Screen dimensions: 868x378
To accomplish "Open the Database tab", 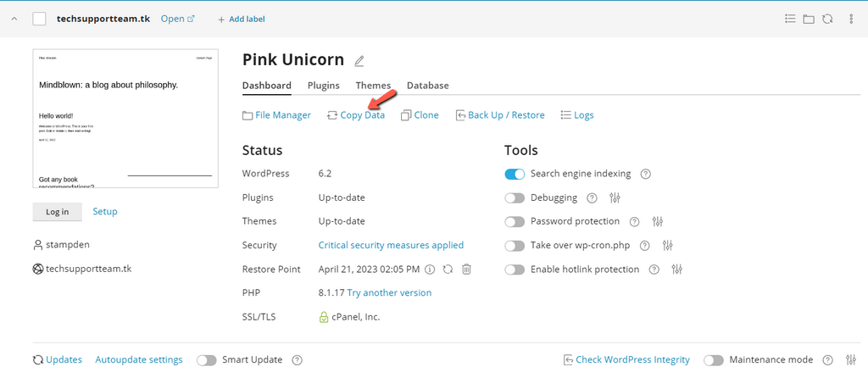I will tap(427, 86).
